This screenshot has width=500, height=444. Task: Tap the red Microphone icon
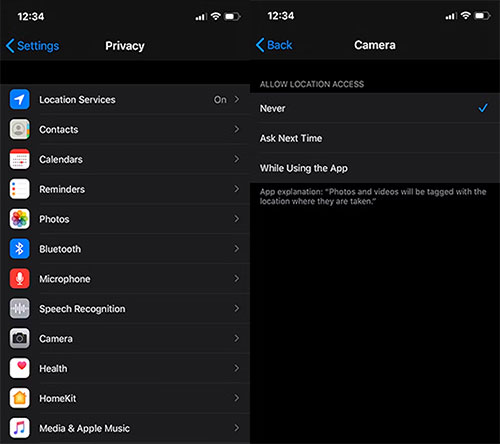pos(20,278)
